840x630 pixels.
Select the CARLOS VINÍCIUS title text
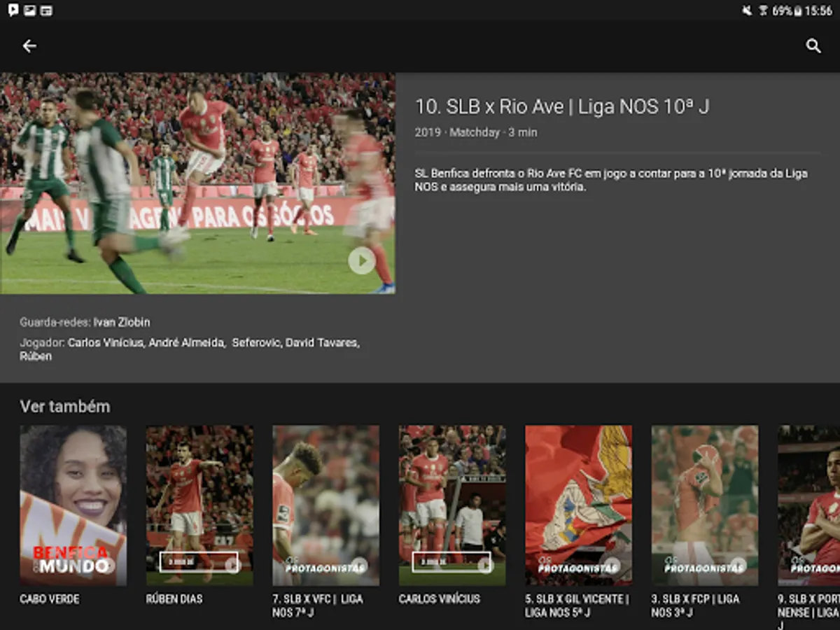click(x=440, y=599)
